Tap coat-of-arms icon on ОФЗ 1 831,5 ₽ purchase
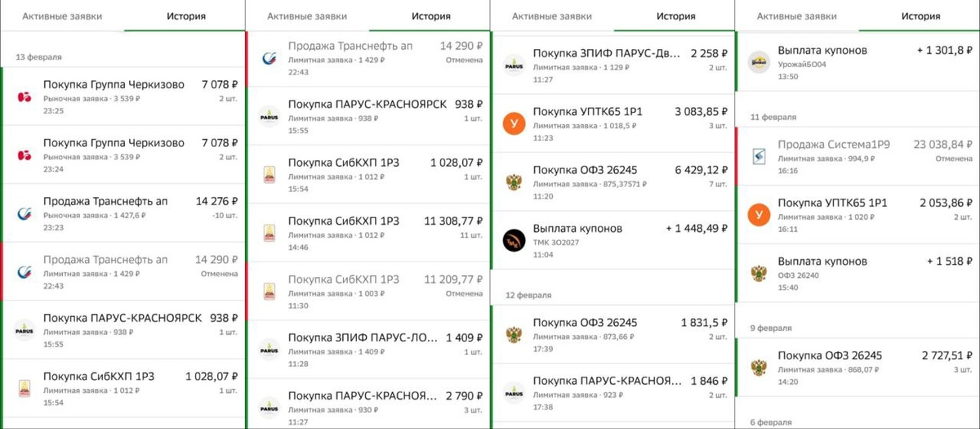 (514, 334)
